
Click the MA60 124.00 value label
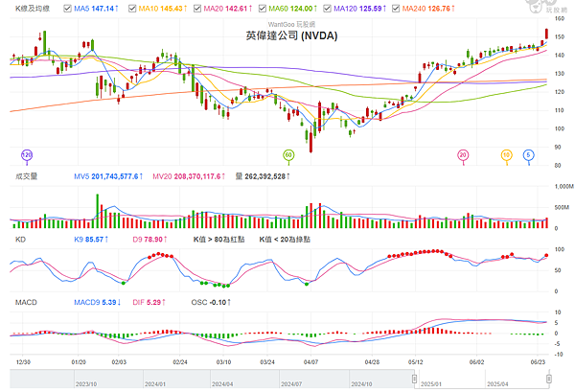click(x=292, y=9)
